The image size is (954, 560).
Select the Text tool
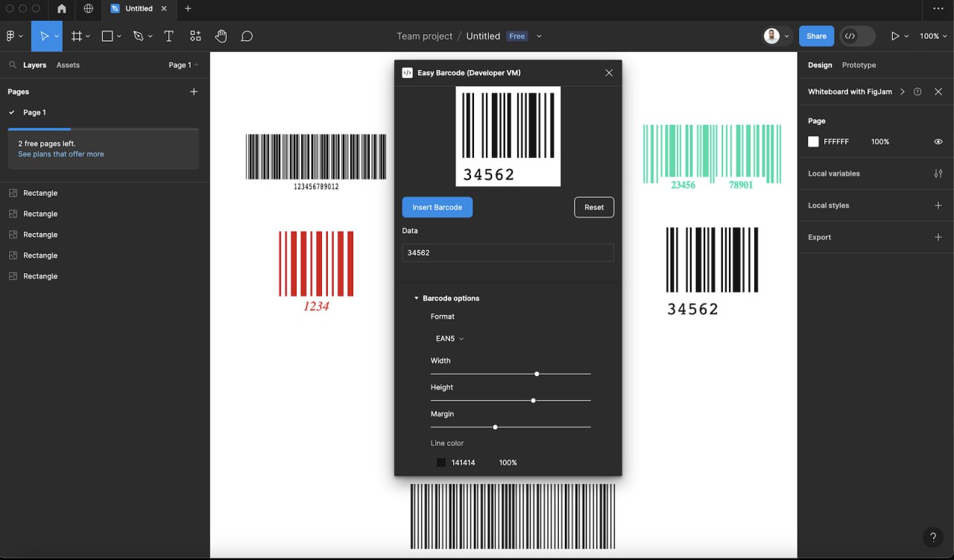[168, 36]
